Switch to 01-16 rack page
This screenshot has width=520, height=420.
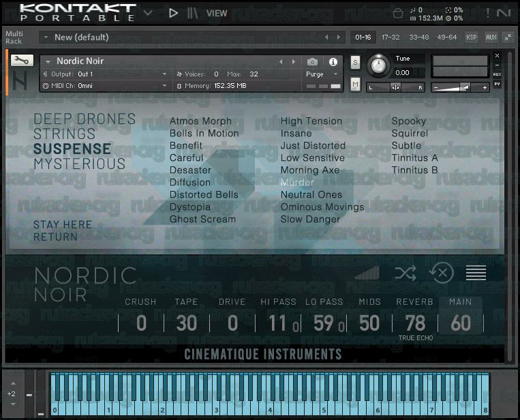pyautogui.click(x=363, y=37)
